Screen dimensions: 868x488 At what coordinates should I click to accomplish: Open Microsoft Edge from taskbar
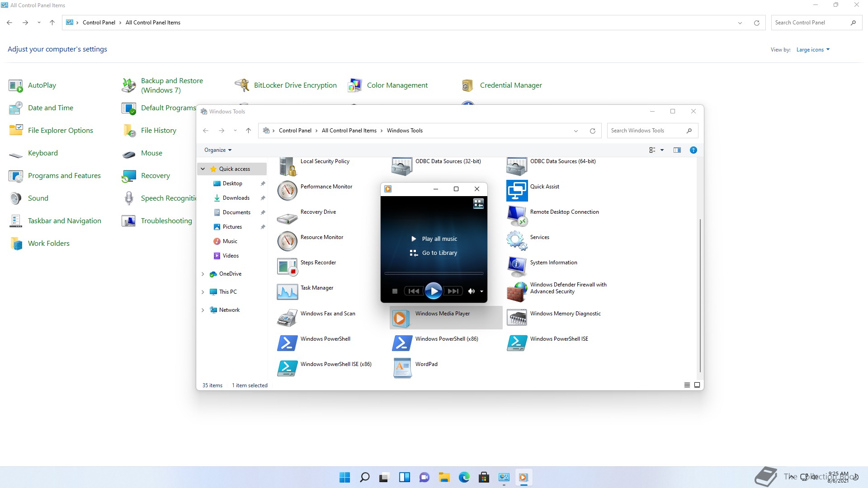464,477
